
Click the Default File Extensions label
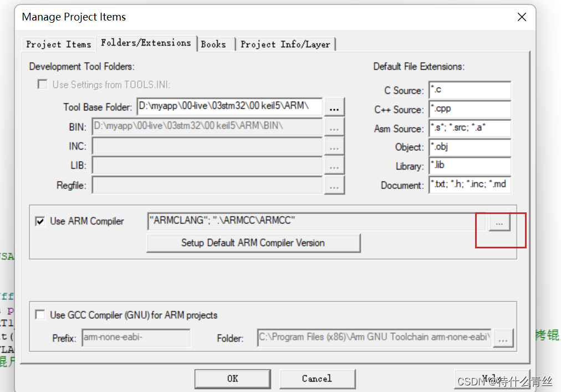(x=419, y=67)
